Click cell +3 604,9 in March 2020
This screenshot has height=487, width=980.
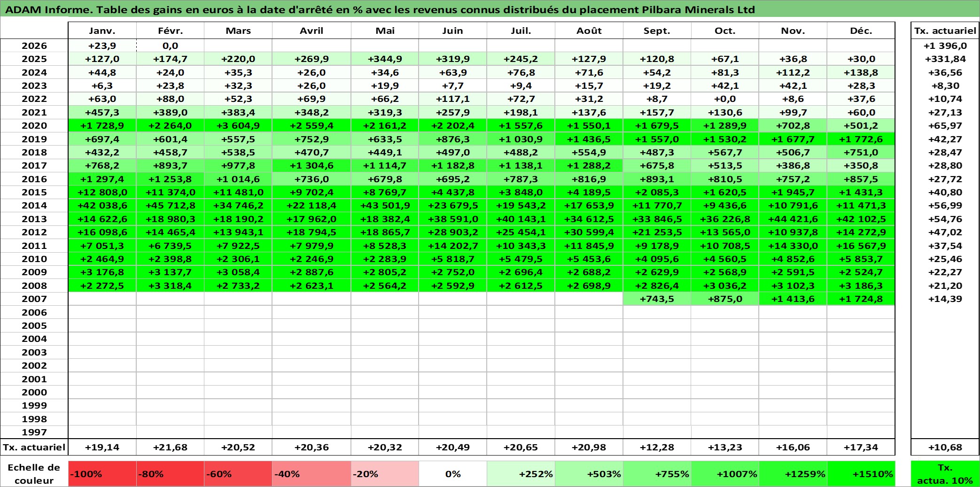coord(238,125)
